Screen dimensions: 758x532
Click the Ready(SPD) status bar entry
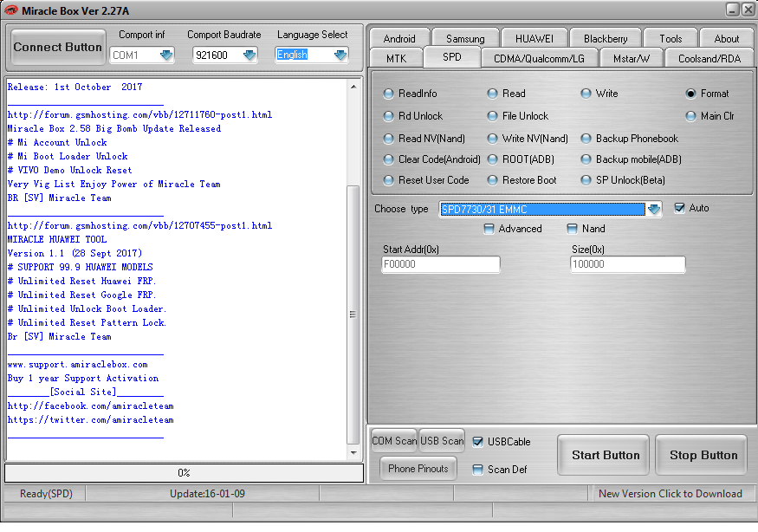[46, 494]
